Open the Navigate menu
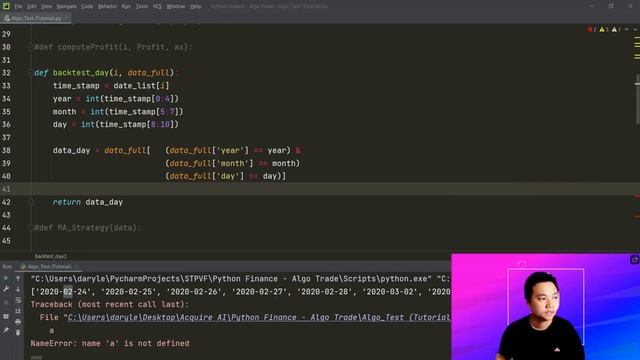 pos(66,7)
